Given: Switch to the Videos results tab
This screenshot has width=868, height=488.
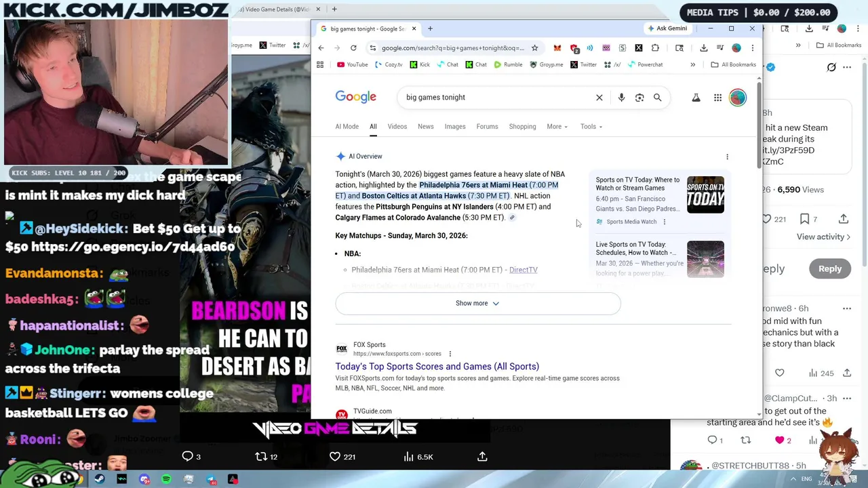Looking at the screenshot, I should click(397, 127).
